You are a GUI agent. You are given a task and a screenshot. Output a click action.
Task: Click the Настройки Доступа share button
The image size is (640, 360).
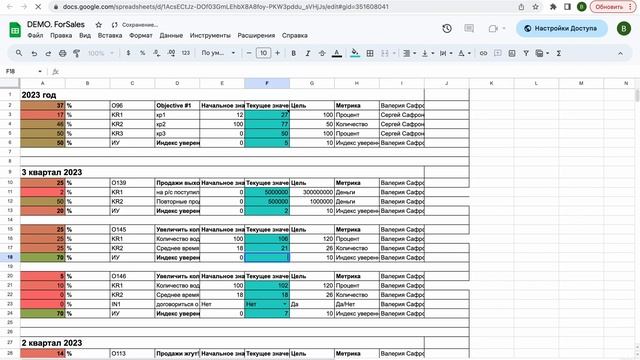click(x=561, y=29)
